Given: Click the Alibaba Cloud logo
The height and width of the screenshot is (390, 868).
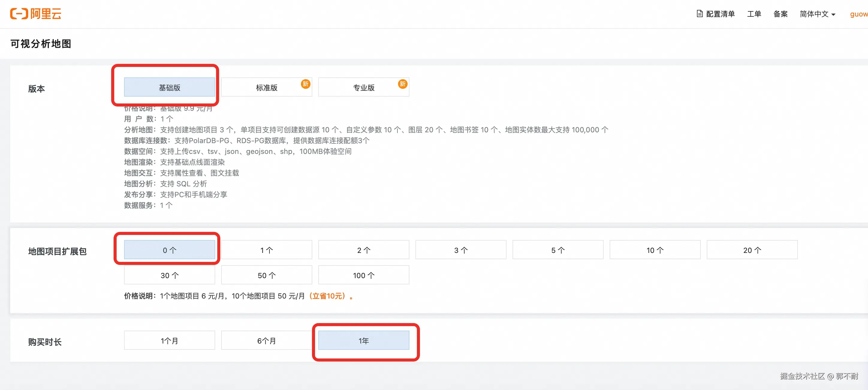Looking at the screenshot, I should 36,14.
